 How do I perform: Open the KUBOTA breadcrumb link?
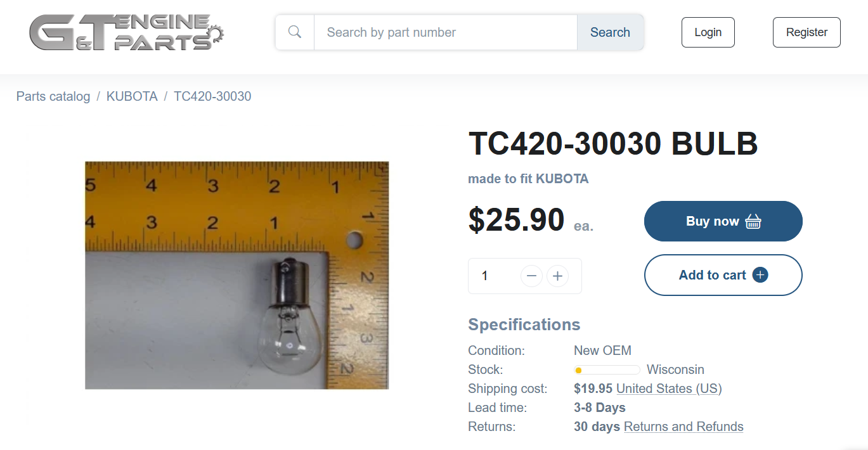click(132, 96)
